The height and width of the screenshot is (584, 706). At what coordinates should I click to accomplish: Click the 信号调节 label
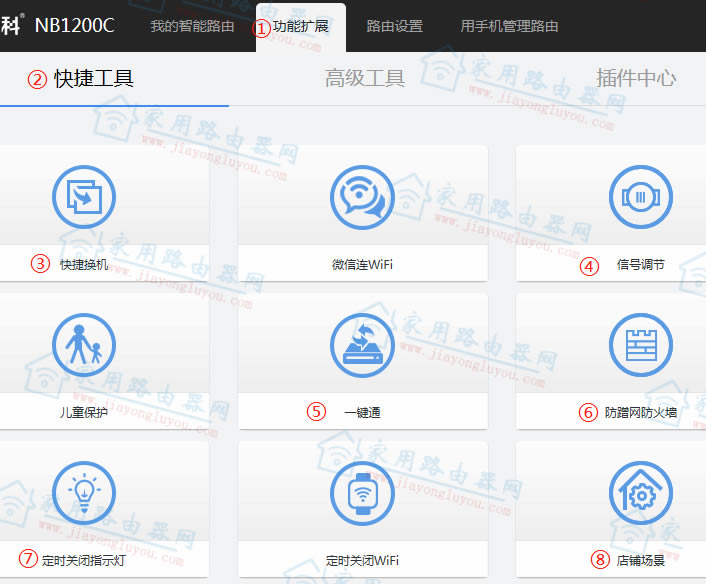coord(640,264)
